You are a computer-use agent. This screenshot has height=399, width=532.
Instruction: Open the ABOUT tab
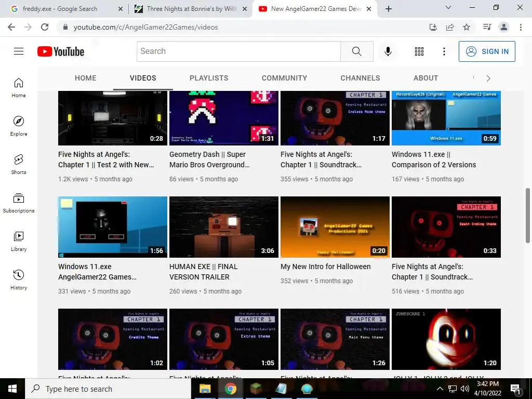tap(426, 78)
